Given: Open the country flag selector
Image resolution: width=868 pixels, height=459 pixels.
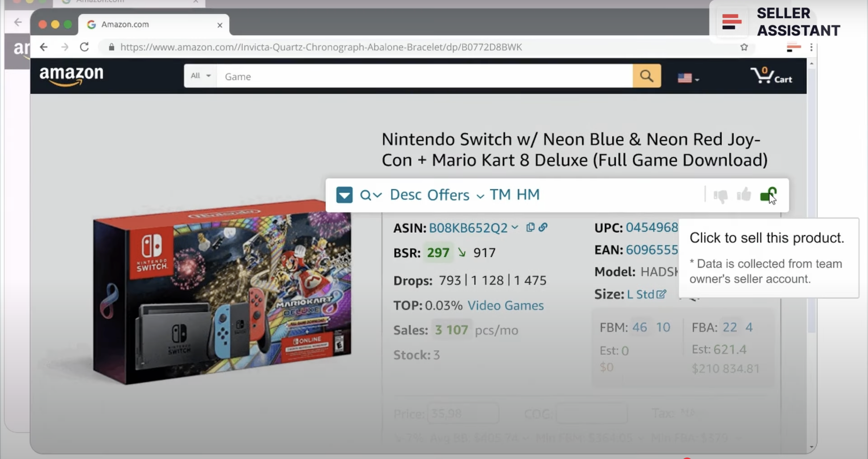Looking at the screenshot, I should (x=688, y=78).
